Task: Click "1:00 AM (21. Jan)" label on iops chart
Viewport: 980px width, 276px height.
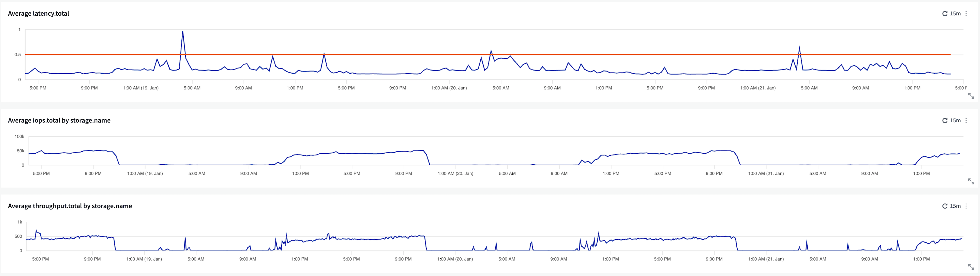Action: tap(765, 173)
